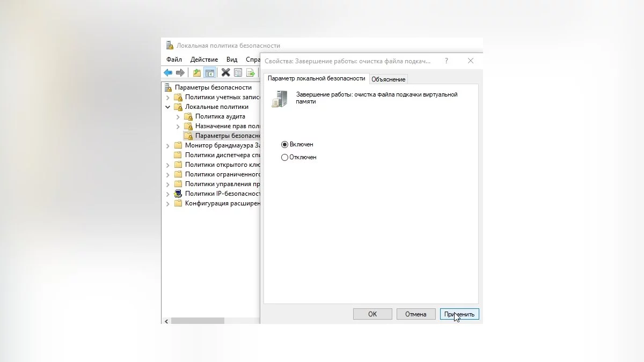Viewport: 644px width, 362px height.
Task: Click the Применить button
Action: (459, 314)
